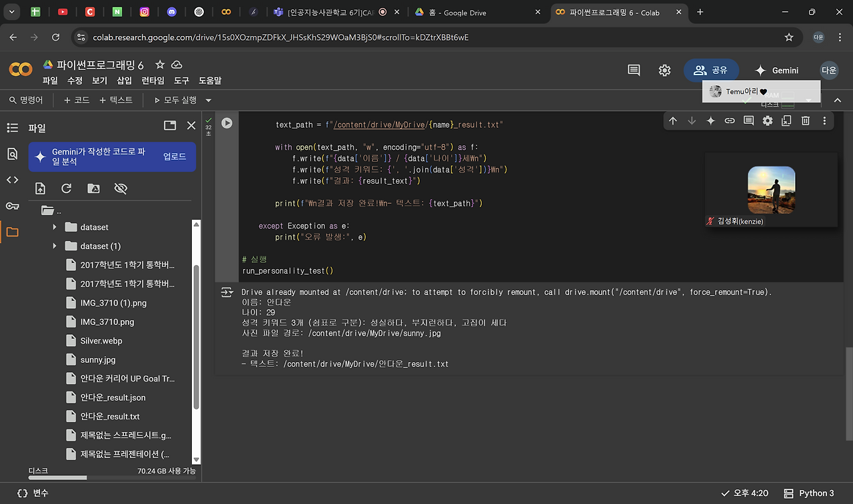Image resolution: width=853 pixels, height=504 pixels.
Task: Toggle hidden files visibility eye icon
Action: pyautogui.click(x=121, y=189)
